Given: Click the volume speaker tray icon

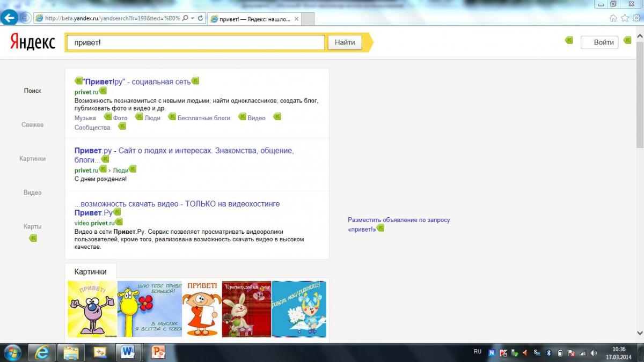Looking at the screenshot, I should pos(594,353).
